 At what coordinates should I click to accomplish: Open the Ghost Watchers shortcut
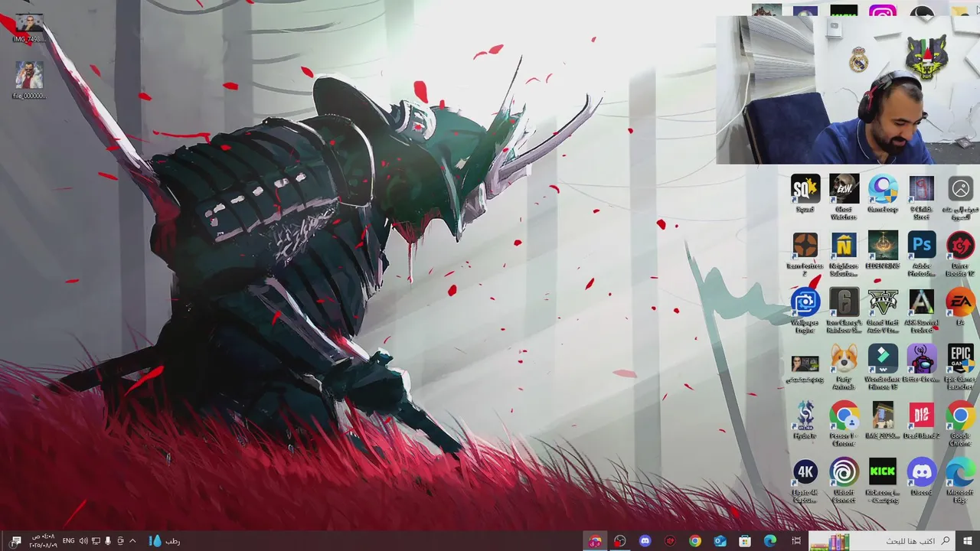coord(844,197)
